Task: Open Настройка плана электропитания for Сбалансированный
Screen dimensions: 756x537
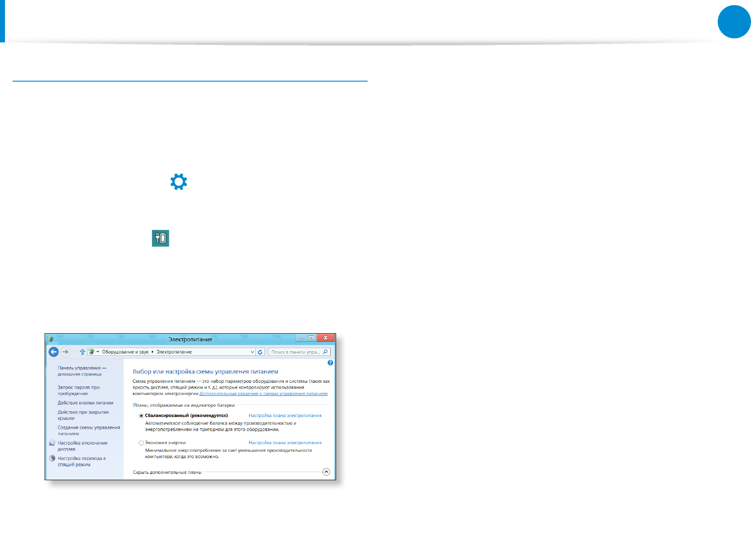Action: pos(285,416)
